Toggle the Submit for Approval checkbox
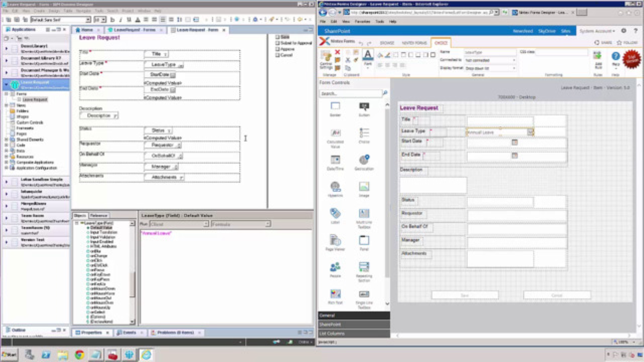 point(277,43)
